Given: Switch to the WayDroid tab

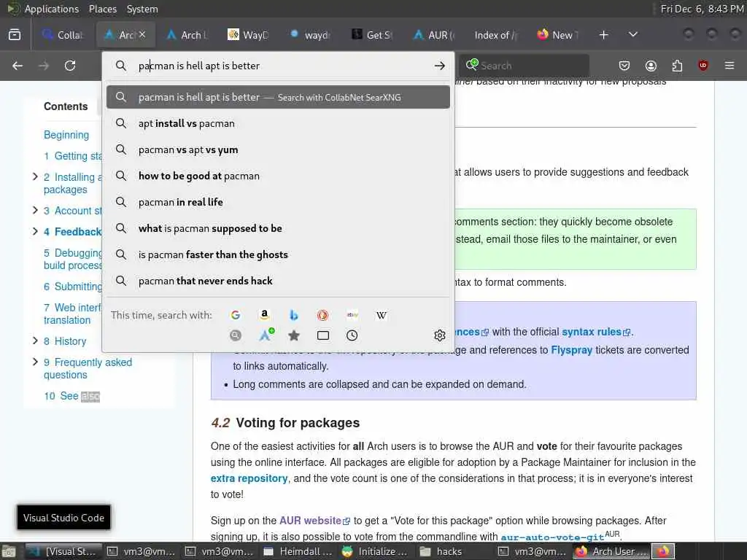Looking at the screenshot, I should click(x=249, y=35).
